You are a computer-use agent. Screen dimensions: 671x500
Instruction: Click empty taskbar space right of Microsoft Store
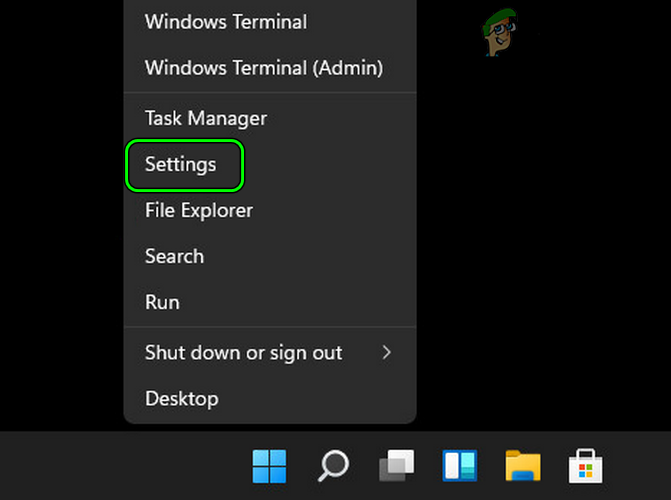[640, 466]
